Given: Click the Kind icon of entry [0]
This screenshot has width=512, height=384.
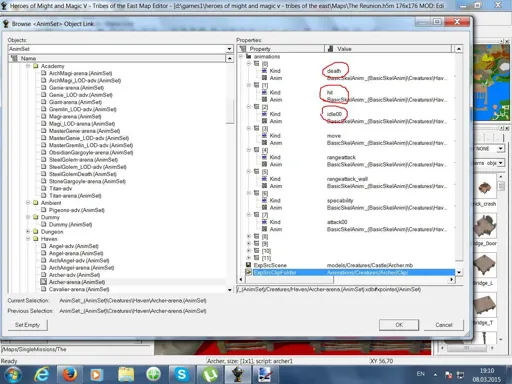Looking at the screenshot, I should point(264,70).
